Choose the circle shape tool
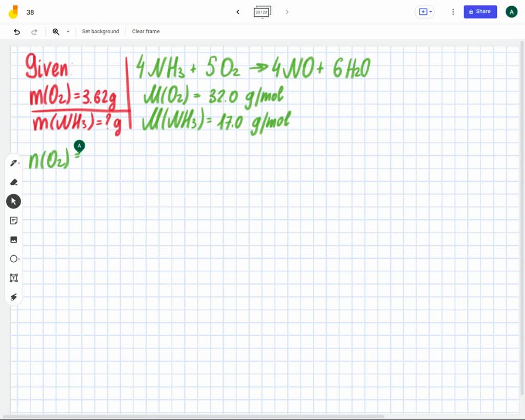This screenshot has height=420, width=525. click(14, 259)
